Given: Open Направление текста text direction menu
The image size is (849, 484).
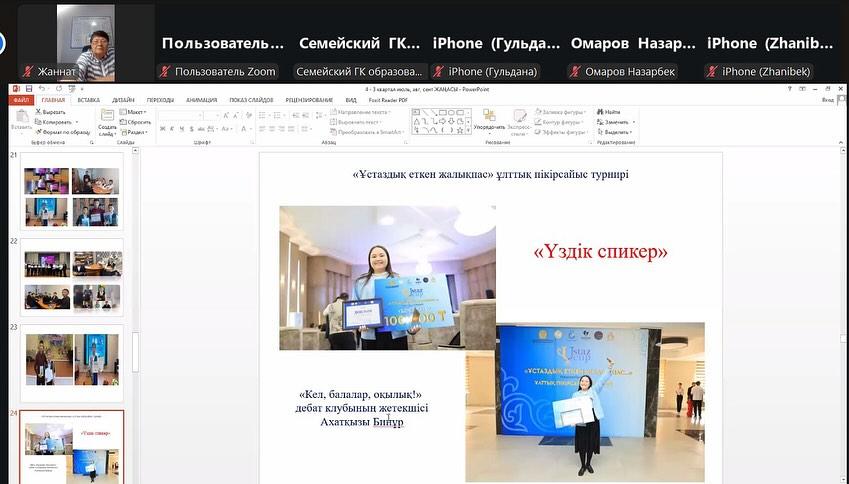Looking at the screenshot, I should [x=362, y=112].
